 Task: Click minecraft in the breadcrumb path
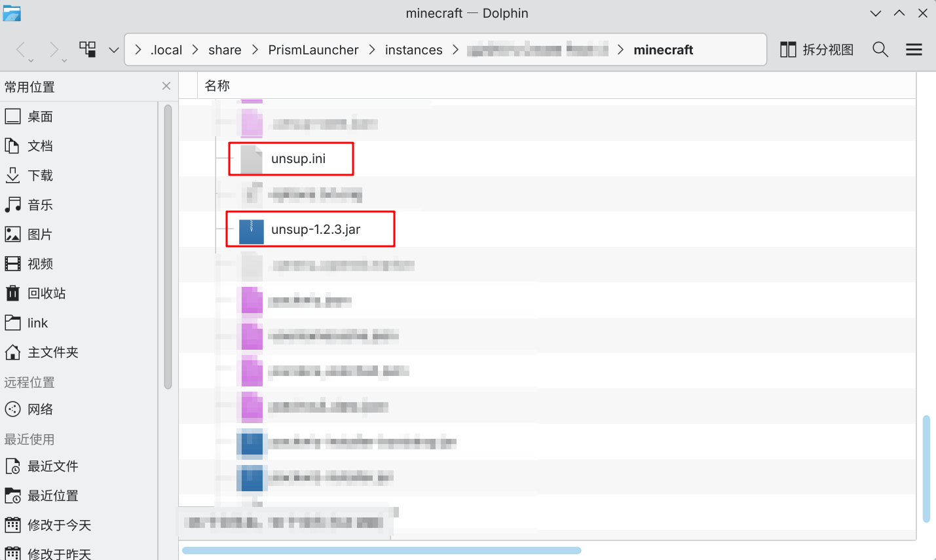pyautogui.click(x=664, y=50)
